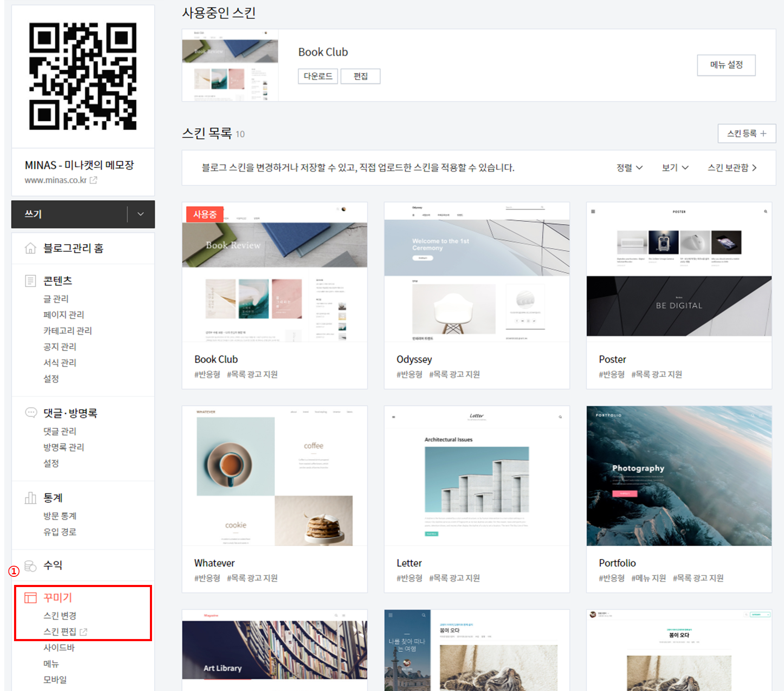The width and height of the screenshot is (784, 691).
Task: Select the Whatever skin thumbnail
Action: (x=275, y=476)
